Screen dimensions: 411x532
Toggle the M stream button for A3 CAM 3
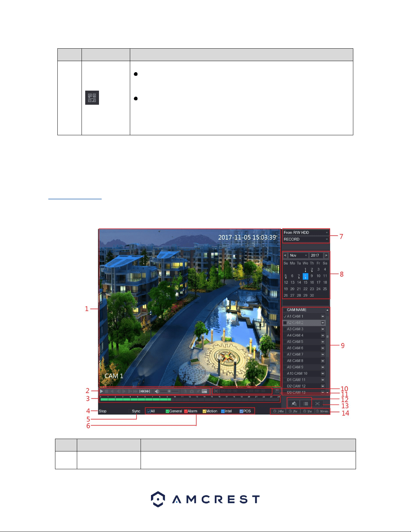(323, 329)
